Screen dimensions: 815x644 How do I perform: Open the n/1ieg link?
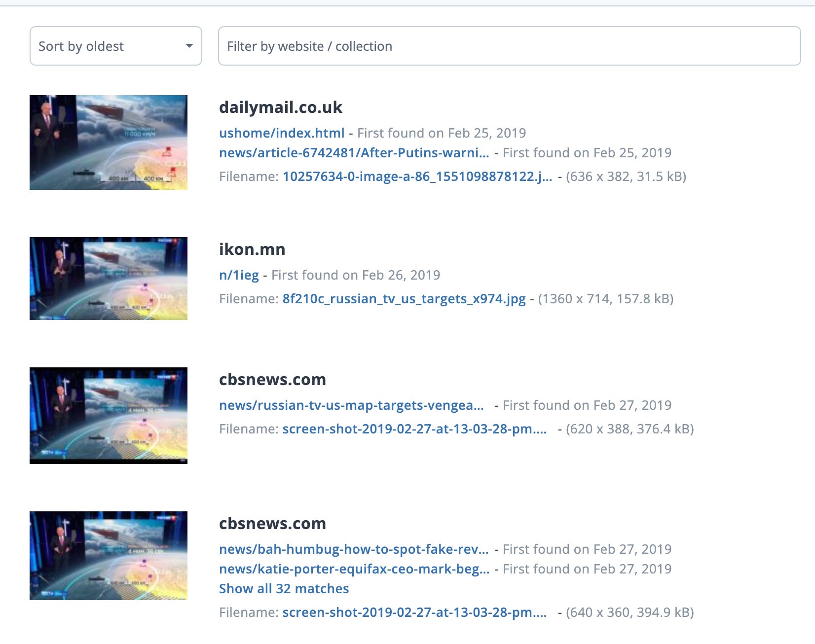239,275
